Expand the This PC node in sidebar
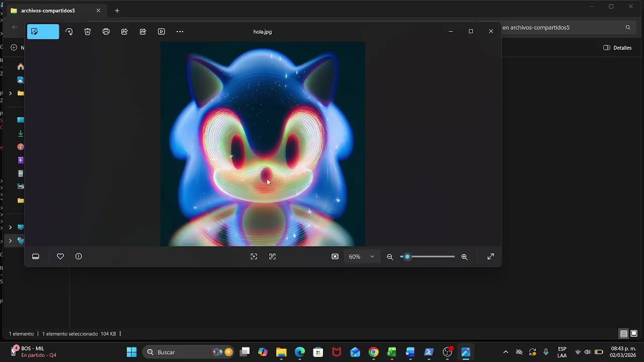 point(10,227)
